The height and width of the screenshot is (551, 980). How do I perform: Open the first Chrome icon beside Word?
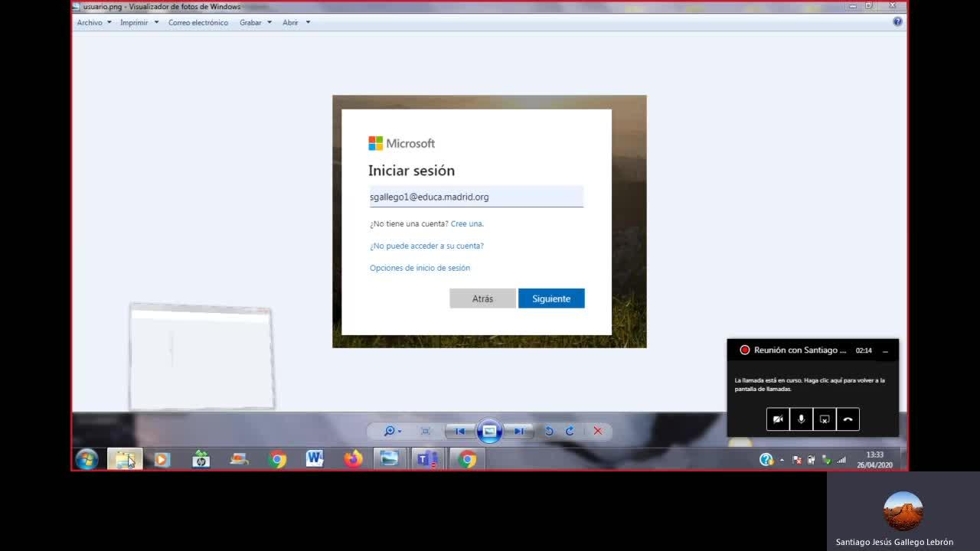pyautogui.click(x=277, y=459)
